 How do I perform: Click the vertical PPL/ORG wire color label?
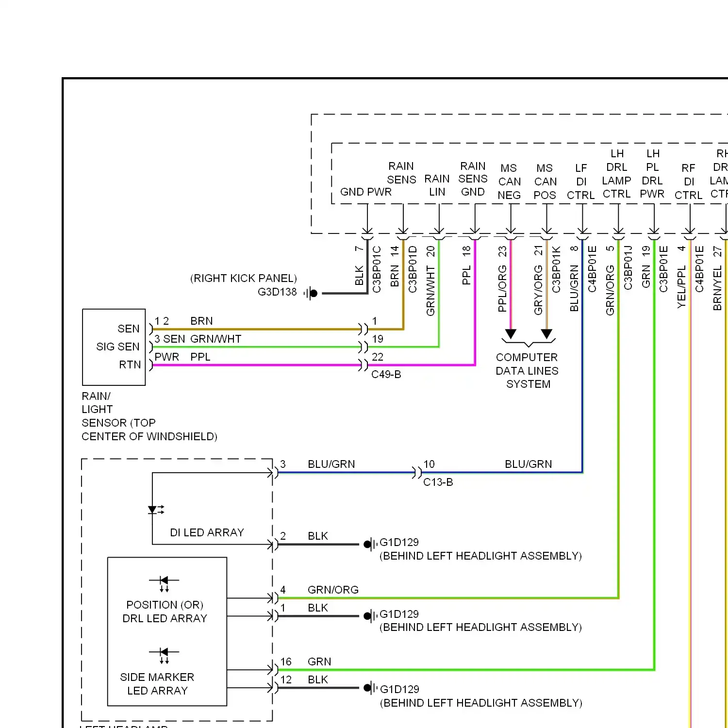coord(502,289)
